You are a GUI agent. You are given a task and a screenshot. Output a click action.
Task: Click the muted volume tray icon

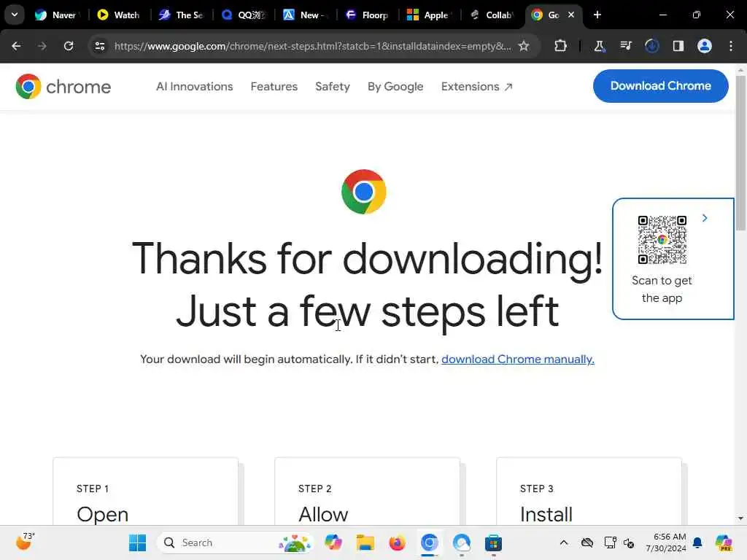(629, 542)
